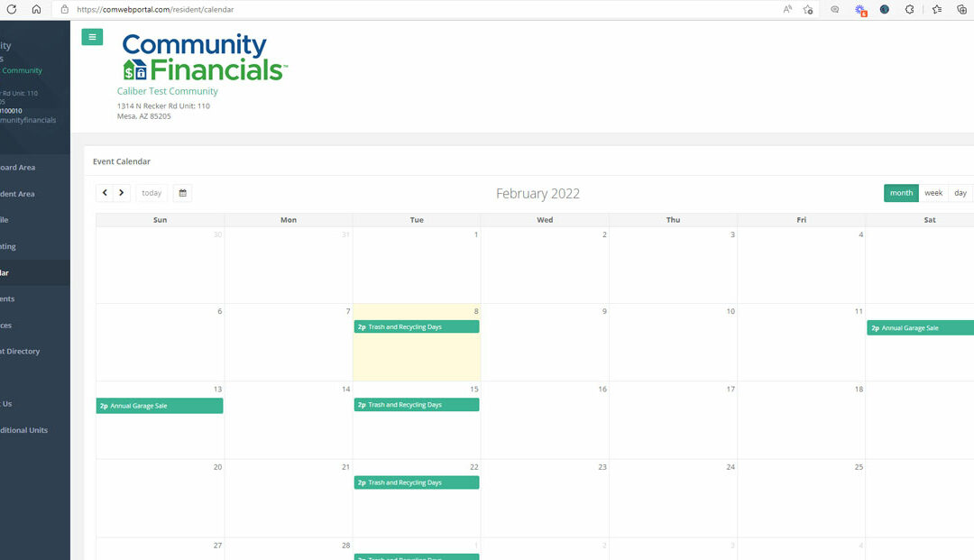This screenshot has height=560, width=974.
Task: Open Annual Garage Sale event on February 13
Action: (x=160, y=406)
